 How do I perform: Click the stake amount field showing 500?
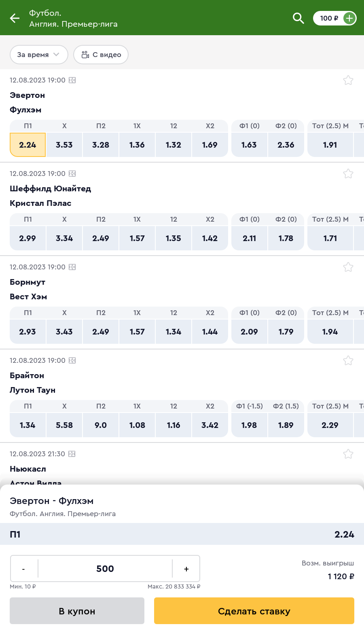click(105, 569)
